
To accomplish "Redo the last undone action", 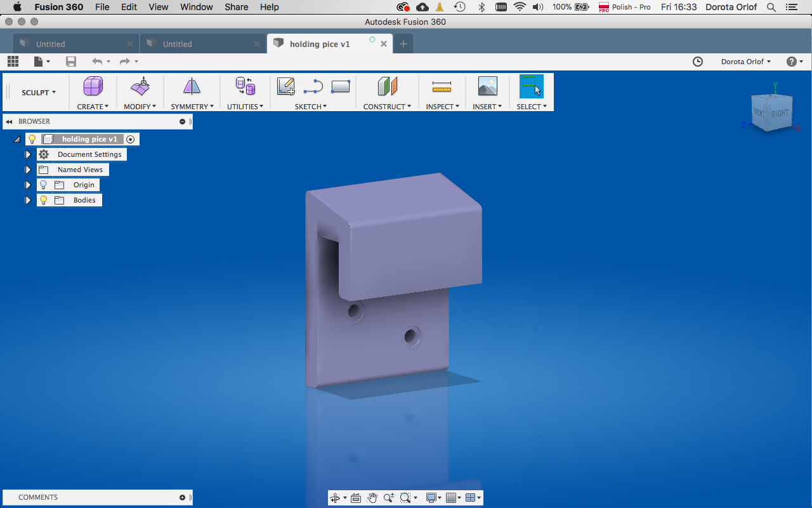I will point(125,62).
